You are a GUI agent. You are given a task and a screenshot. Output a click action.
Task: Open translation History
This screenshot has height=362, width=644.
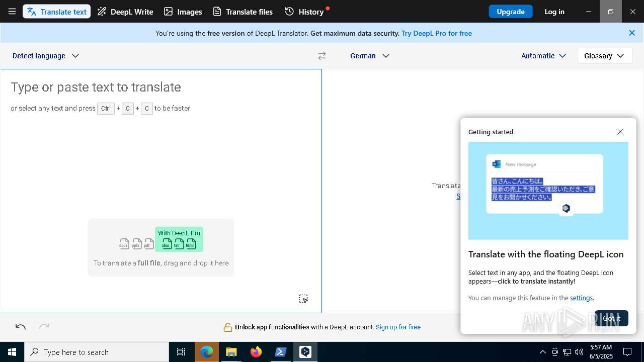coord(305,12)
